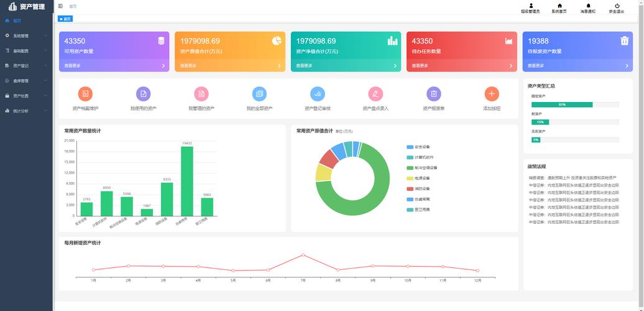Open 资产登记审核 blue shortcut icon
This screenshot has height=311, width=644.
pyautogui.click(x=318, y=94)
